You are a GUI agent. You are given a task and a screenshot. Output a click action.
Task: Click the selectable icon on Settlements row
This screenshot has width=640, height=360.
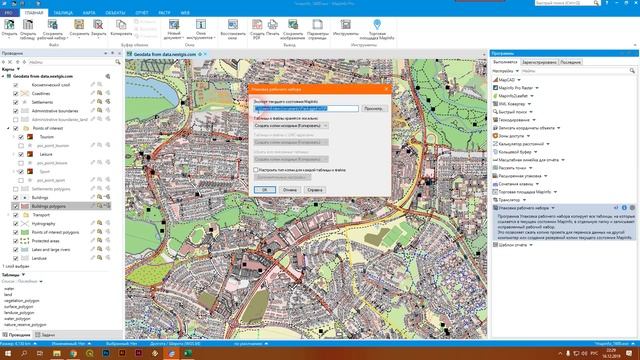(100, 102)
